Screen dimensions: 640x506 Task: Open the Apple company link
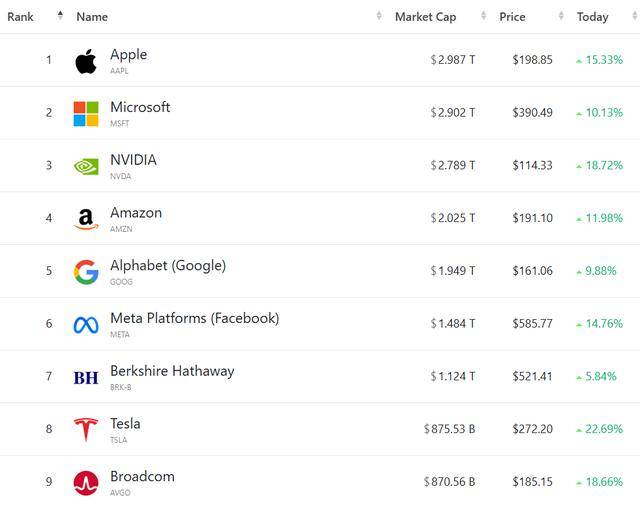coord(128,55)
